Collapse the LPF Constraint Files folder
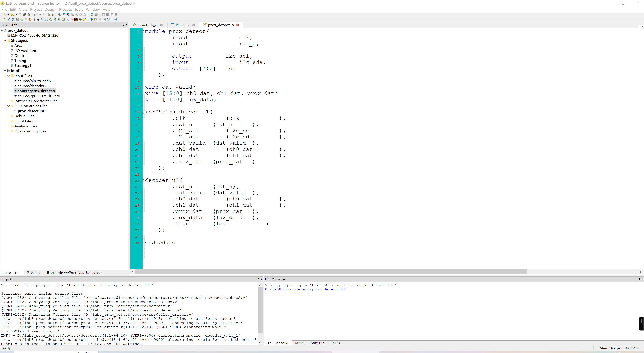This screenshot has width=644, height=353. (9, 106)
